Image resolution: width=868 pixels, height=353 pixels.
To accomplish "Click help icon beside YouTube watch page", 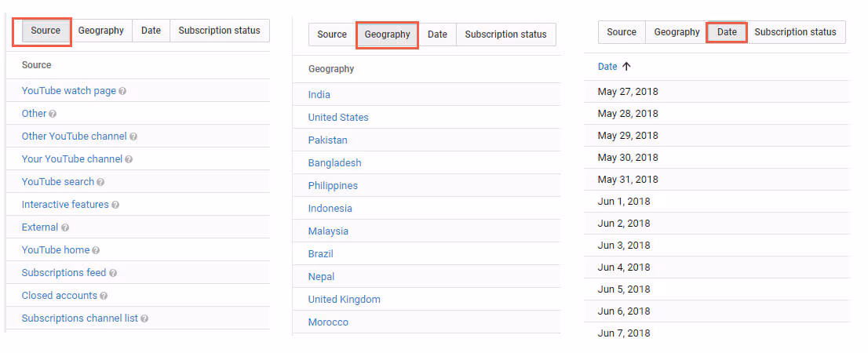I will point(122,91).
